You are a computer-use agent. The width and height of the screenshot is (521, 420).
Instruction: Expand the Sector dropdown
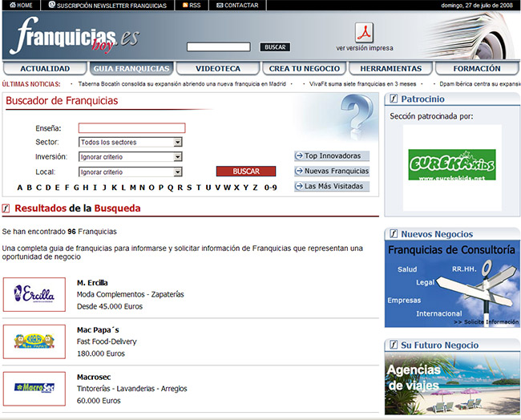point(131,142)
